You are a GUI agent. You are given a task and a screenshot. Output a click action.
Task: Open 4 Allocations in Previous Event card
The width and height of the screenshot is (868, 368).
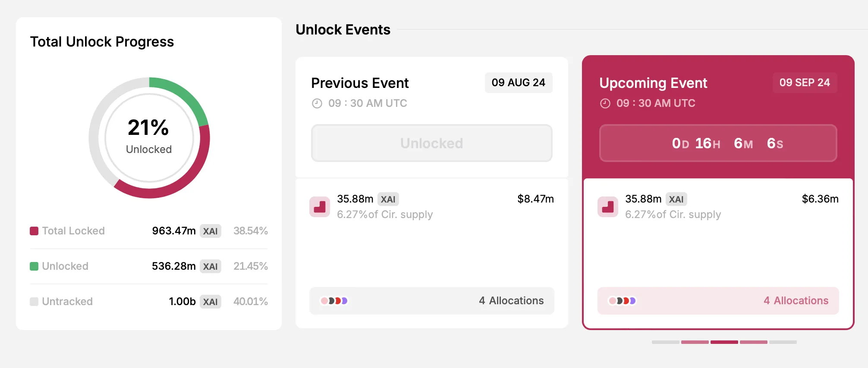[x=432, y=301]
